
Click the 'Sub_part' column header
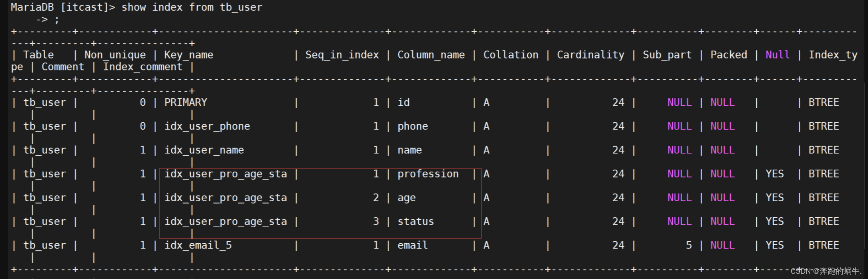coord(667,55)
